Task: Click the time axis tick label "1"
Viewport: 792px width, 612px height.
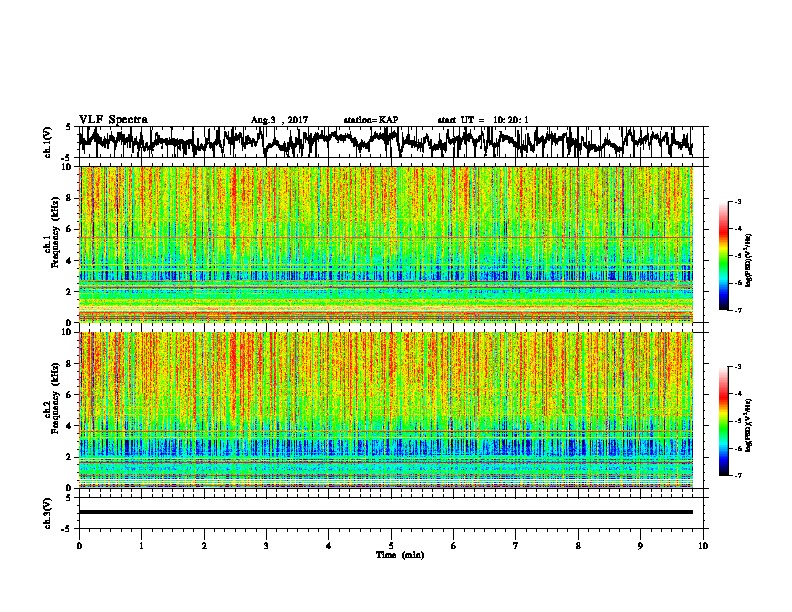Action: pyautogui.click(x=141, y=546)
